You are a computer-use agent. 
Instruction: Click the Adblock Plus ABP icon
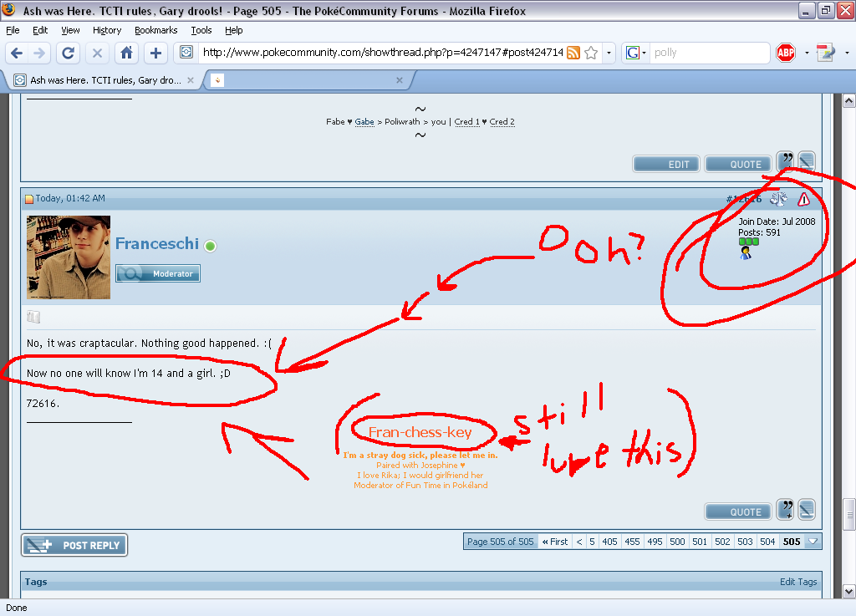tap(786, 53)
